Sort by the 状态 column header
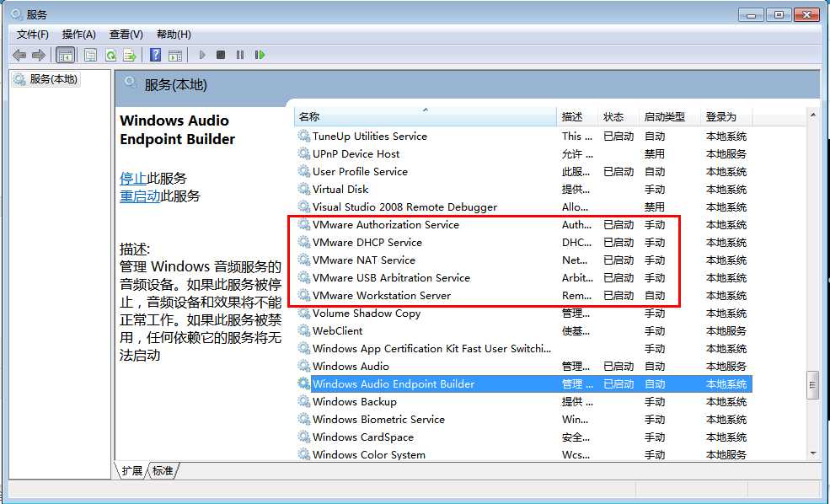The height and width of the screenshot is (504, 830). [618, 117]
